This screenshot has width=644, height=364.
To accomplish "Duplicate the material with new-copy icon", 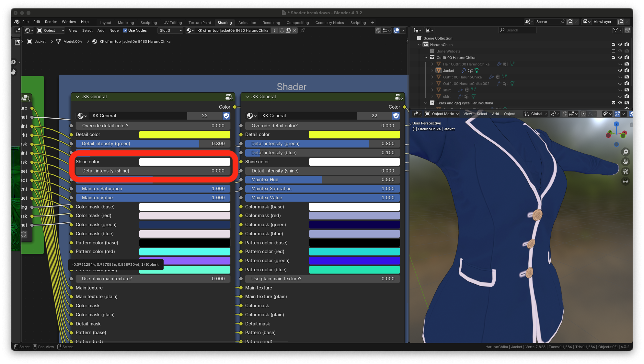I will 288,30.
